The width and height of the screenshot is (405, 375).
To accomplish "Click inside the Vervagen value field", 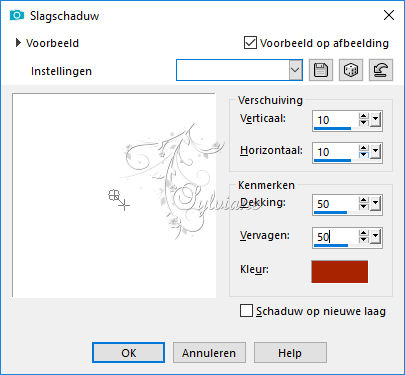I will (335, 237).
